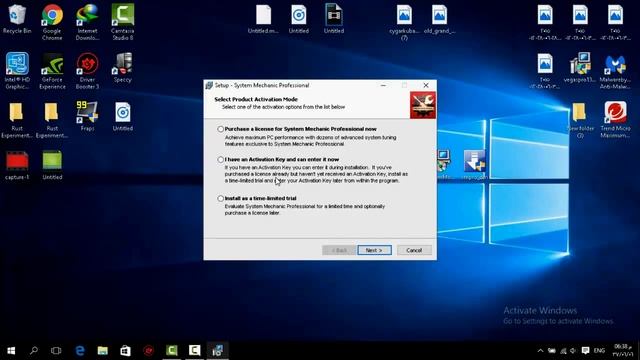Select old_grand image file icon
The height and width of the screenshot is (360, 640).
pyautogui.click(x=439, y=20)
